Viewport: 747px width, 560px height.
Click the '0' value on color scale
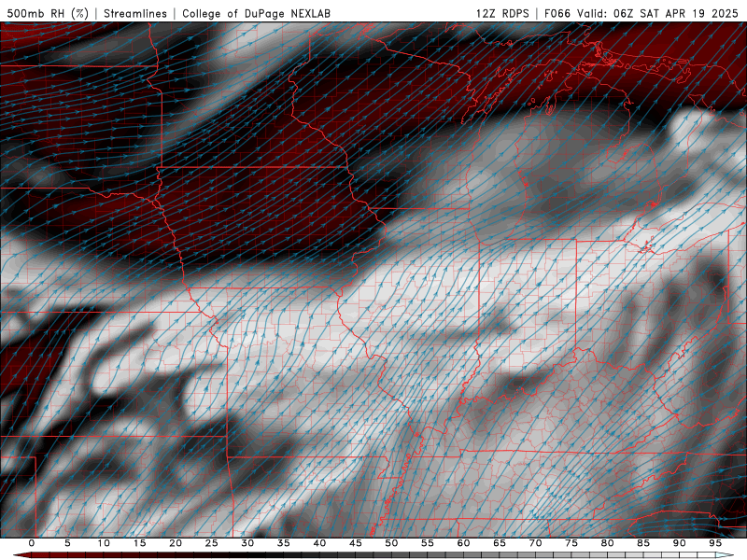coord(32,543)
